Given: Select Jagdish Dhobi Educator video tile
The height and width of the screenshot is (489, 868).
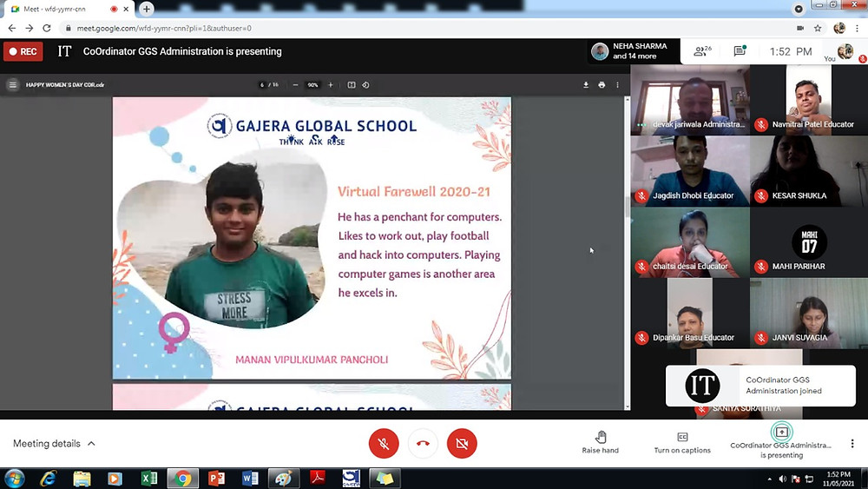Looking at the screenshot, I should (690, 171).
